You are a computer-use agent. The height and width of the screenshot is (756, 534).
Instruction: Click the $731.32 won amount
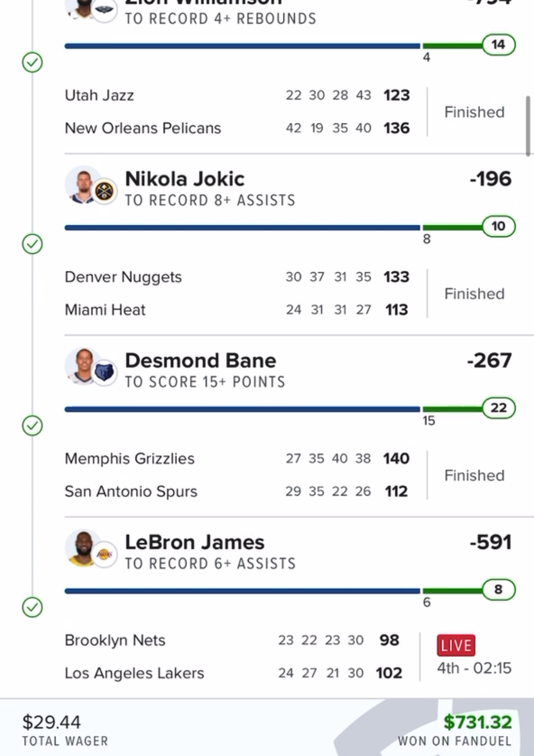[x=477, y=722]
